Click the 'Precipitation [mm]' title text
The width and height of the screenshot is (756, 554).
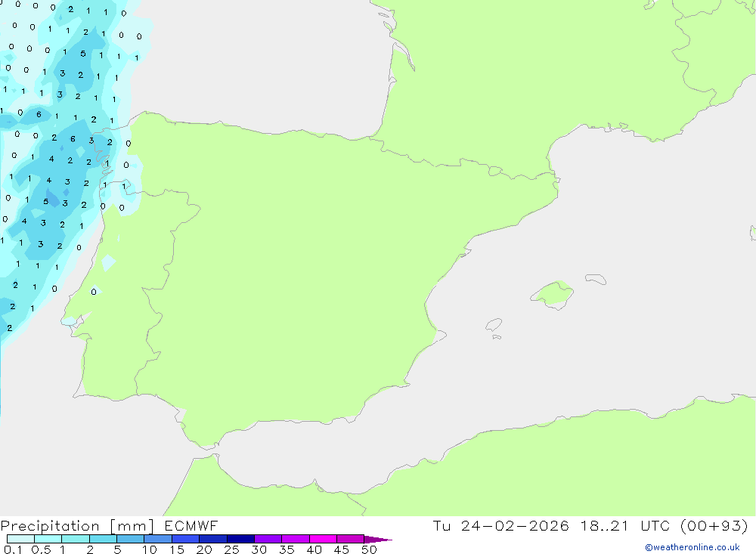[x=77, y=526]
